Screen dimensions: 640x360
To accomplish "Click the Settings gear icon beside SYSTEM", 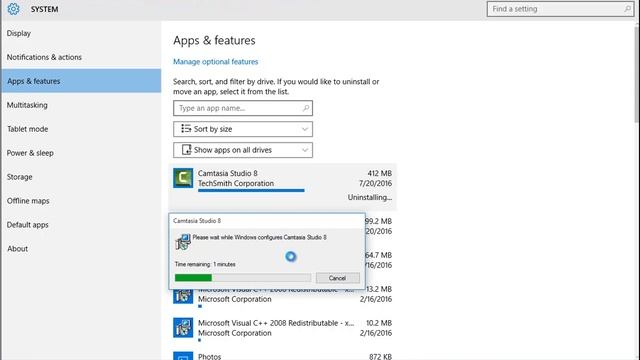I will 13,9.
